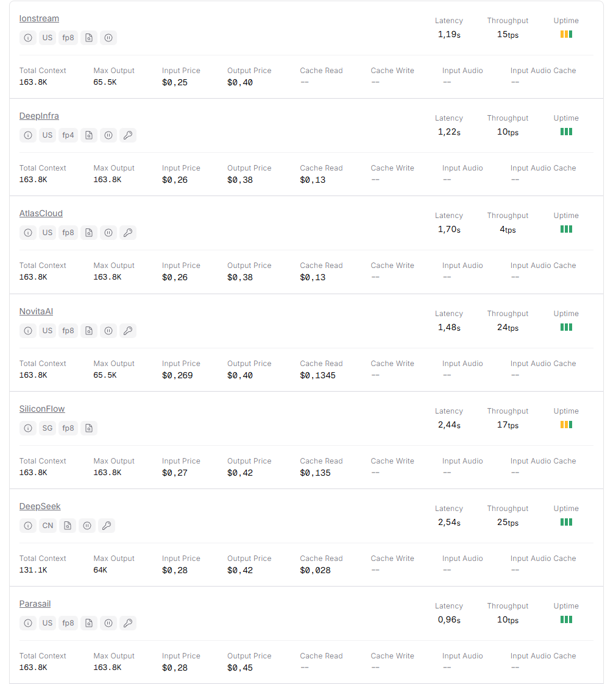
Task: Click the green uptime bars for DeepSeek
Action: pos(566,522)
